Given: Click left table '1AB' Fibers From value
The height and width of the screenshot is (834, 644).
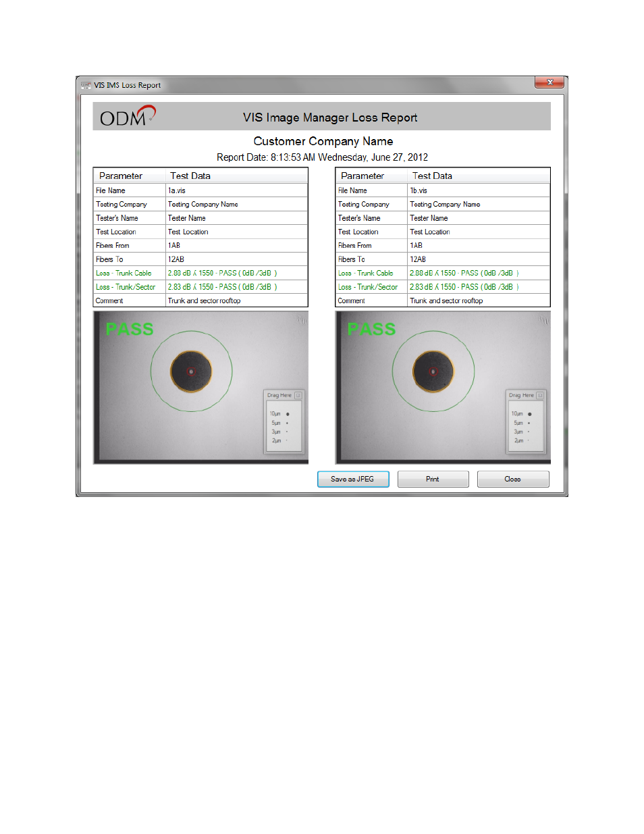Looking at the screenshot, I should 173,246.
